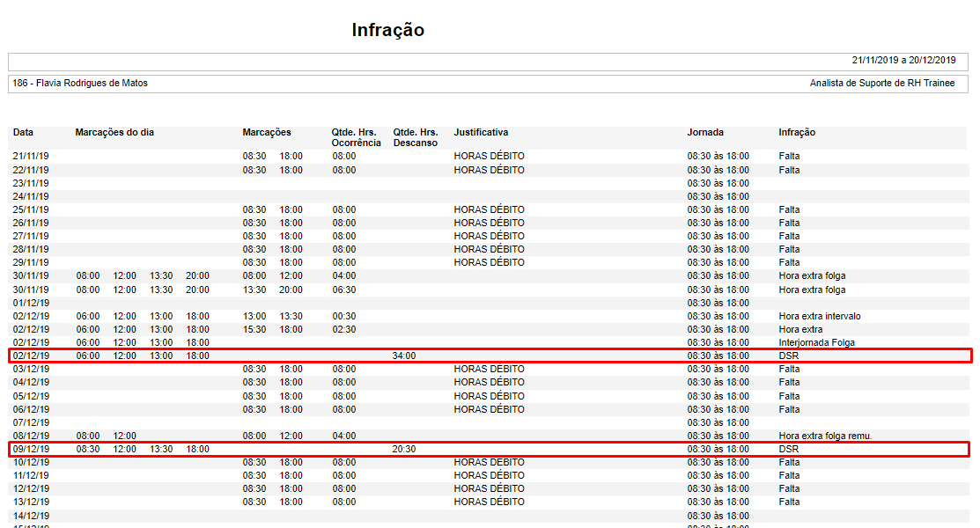Click the DSR infraction on the 09/12/19 row
The image size is (980, 528).
(x=789, y=449)
